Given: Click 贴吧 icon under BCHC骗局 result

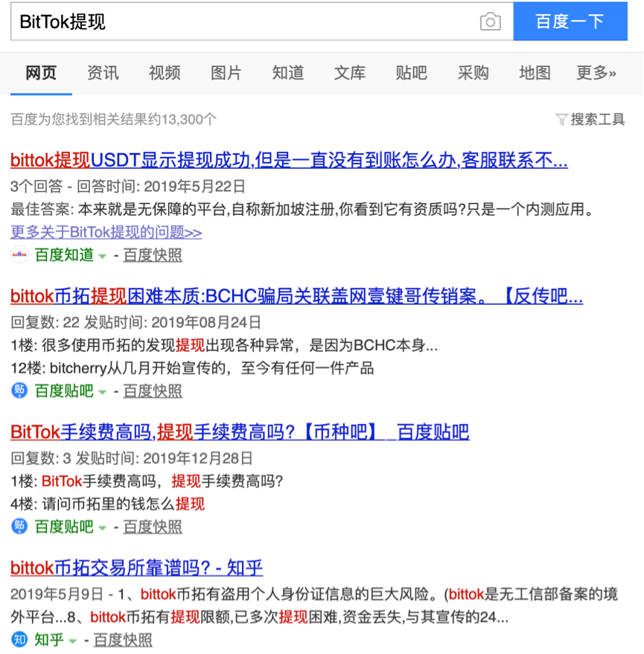Looking at the screenshot, I should [x=19, y=391].
